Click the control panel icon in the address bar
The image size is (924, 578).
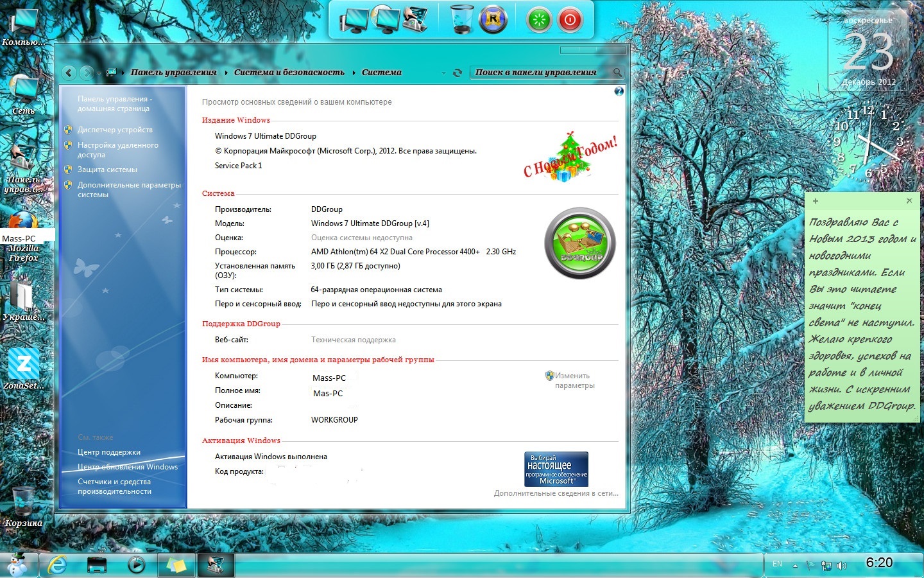[x=111, y=73]
